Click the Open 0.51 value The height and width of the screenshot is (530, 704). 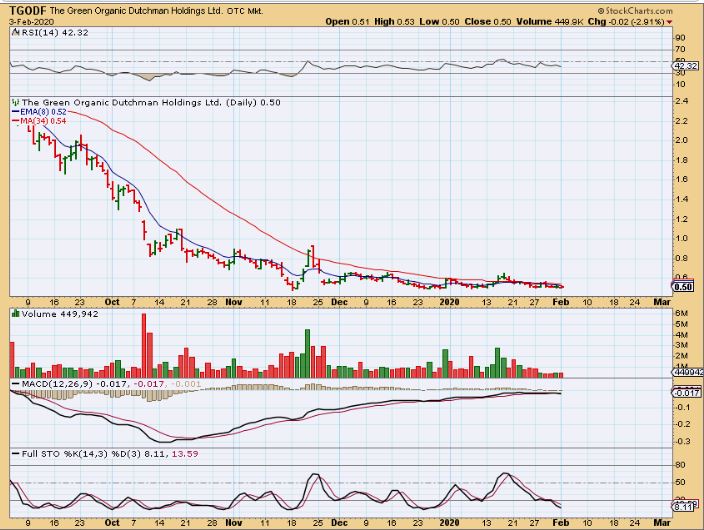(x=346, y=22)
